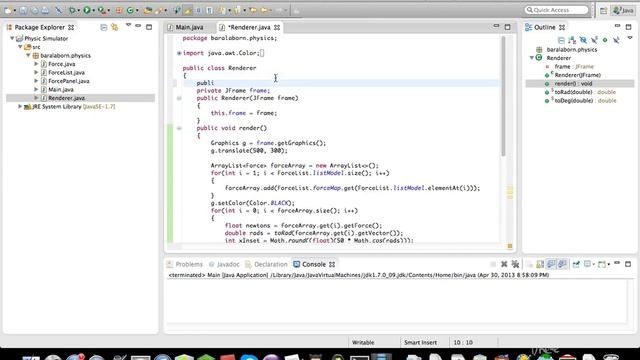Open the Run button dropdown arrow
This screenshot has width=640, height=360.
tap(93, 10)
